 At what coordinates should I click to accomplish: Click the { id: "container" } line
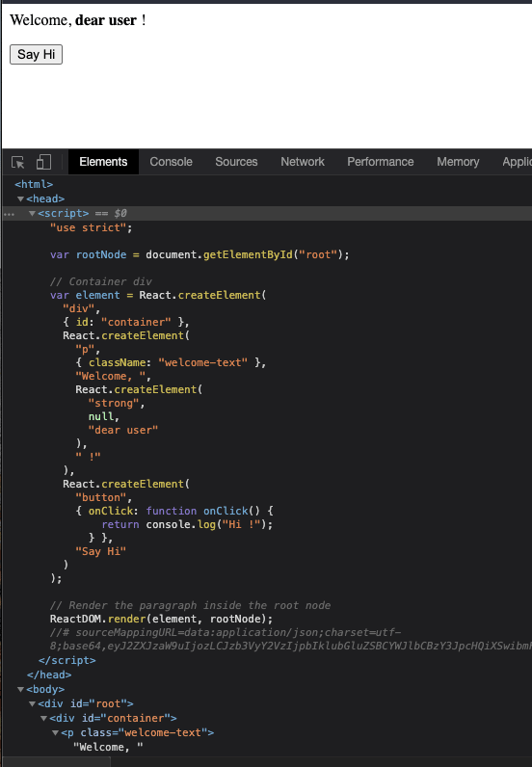click(x=126, y=323)
